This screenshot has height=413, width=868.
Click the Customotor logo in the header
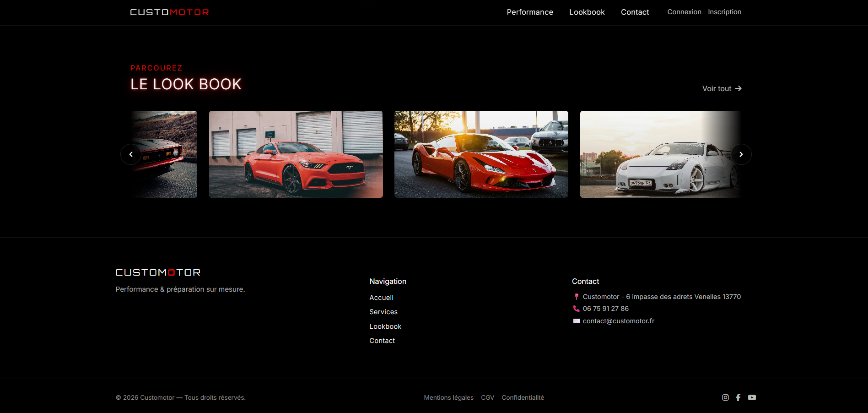(169, 12)
